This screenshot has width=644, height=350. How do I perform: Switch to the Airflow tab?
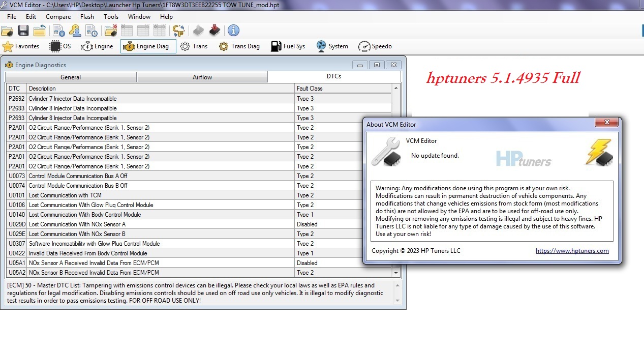[202, 77]
